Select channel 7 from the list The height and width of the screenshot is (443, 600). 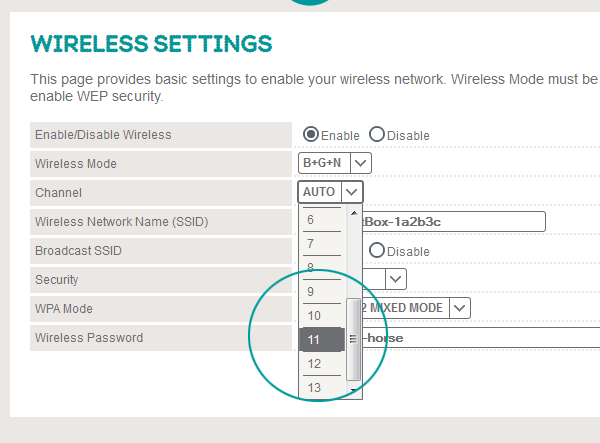click(x=322, y=243)
